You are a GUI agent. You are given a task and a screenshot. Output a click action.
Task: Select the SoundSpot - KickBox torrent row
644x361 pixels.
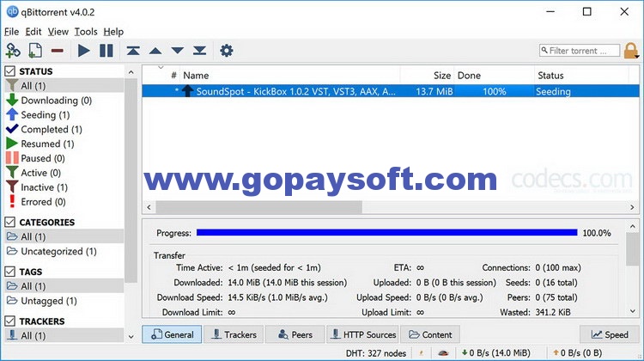click(x=391, y=91)
